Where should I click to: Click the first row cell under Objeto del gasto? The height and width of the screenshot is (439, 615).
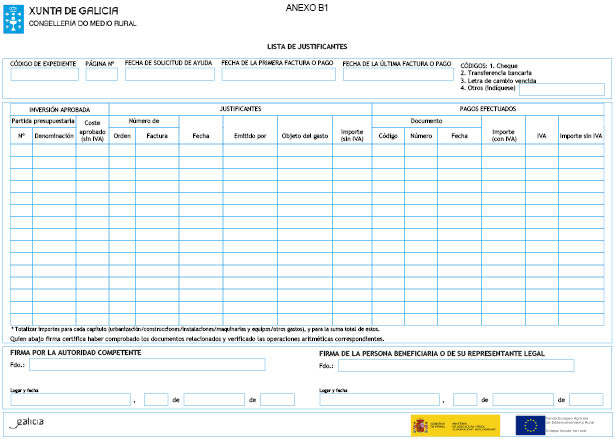click(x=304, y=149)
